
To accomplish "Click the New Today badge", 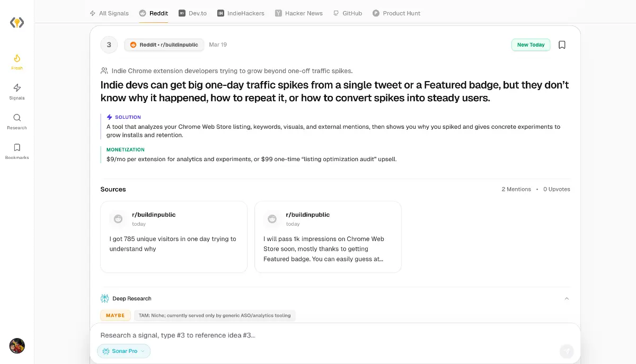I will (531, 45).
